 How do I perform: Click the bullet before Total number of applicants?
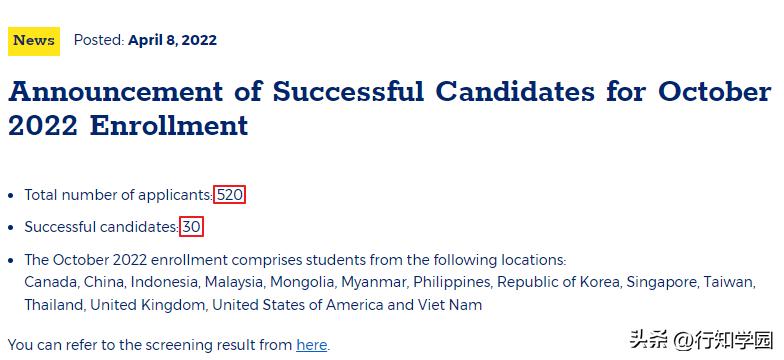12,196
